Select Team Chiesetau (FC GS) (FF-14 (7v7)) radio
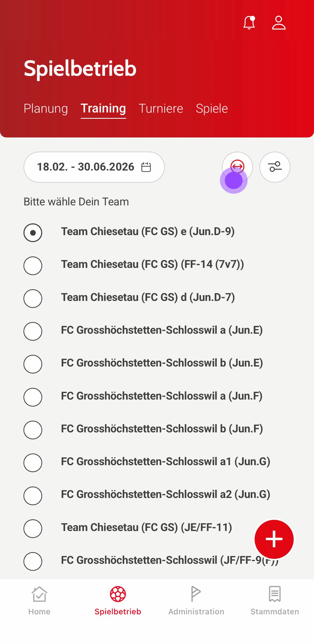 tap(33, 266)
